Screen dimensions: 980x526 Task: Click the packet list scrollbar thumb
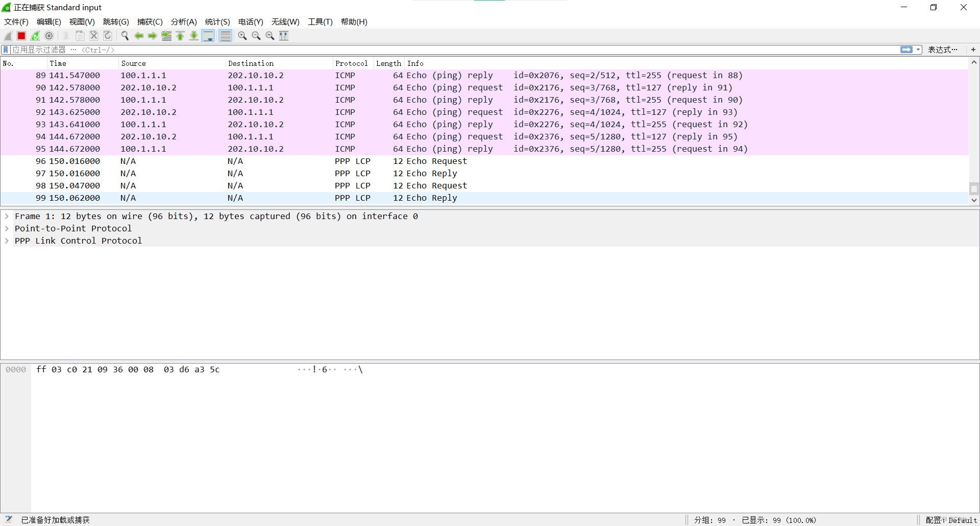click(x=974, y=188)
